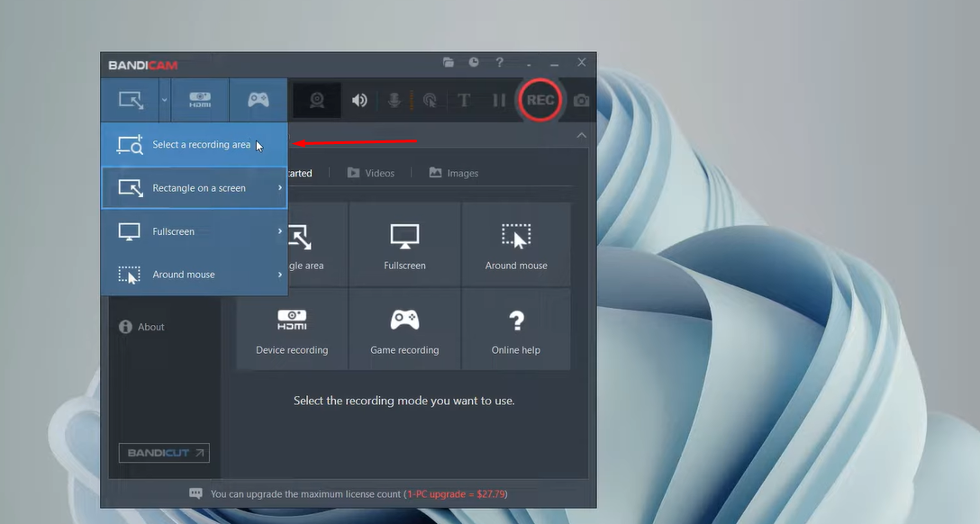980x524 pixels.
Task: Click the Videos tab play icon
Action: click(353, 172)
